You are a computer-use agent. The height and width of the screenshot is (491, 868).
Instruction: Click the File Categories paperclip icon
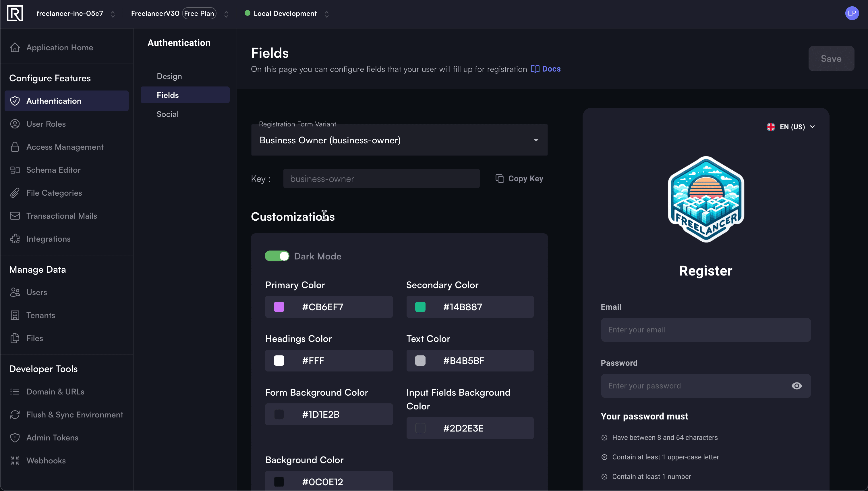15,193
